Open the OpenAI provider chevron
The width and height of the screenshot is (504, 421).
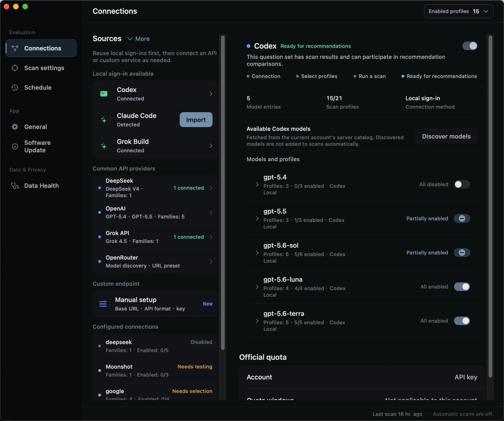(211, 213)
